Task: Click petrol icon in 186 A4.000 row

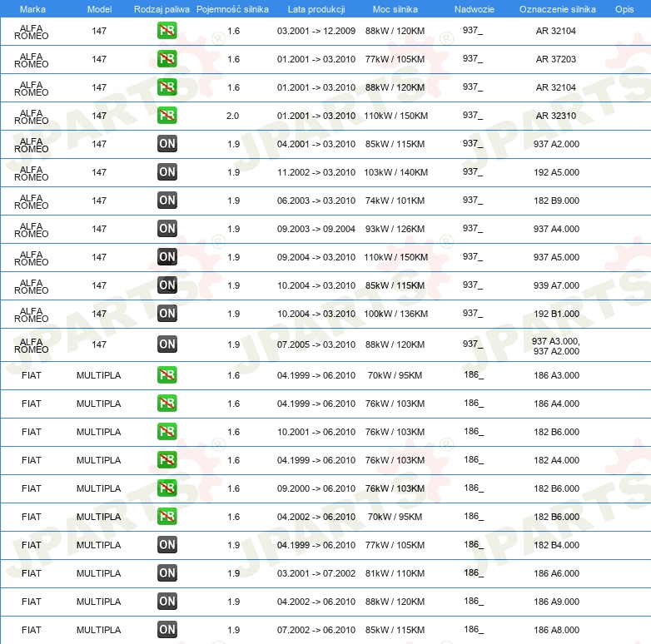Action: (x=166, y=403)
